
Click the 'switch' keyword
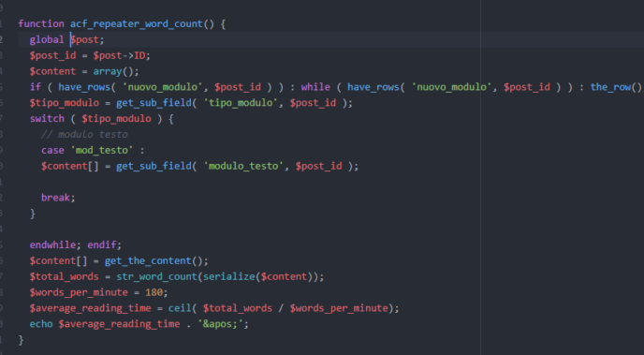click(x=47, y=119)
